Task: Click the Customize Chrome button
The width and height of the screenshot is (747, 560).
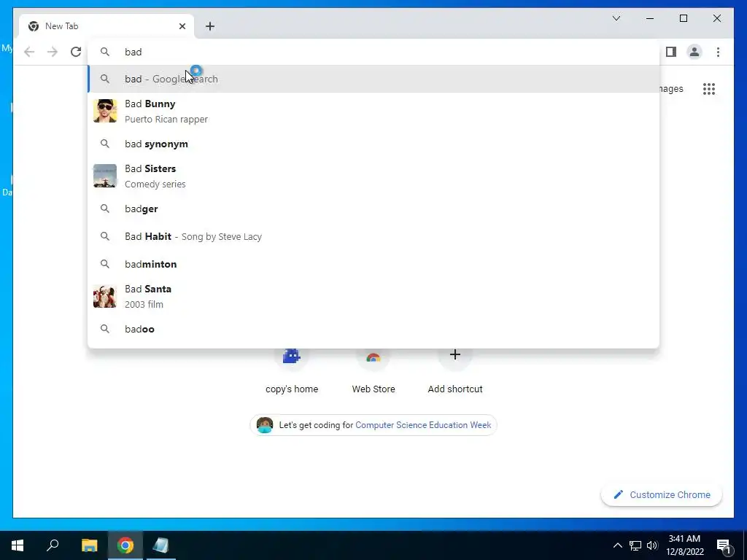Action: (x=662, y=495)
